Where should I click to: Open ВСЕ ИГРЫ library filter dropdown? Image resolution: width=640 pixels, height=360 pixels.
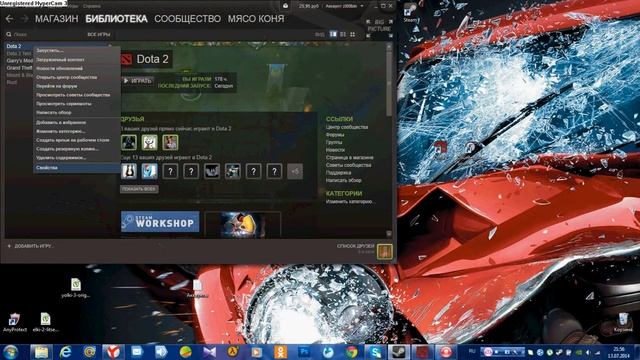tap(99, 35)
